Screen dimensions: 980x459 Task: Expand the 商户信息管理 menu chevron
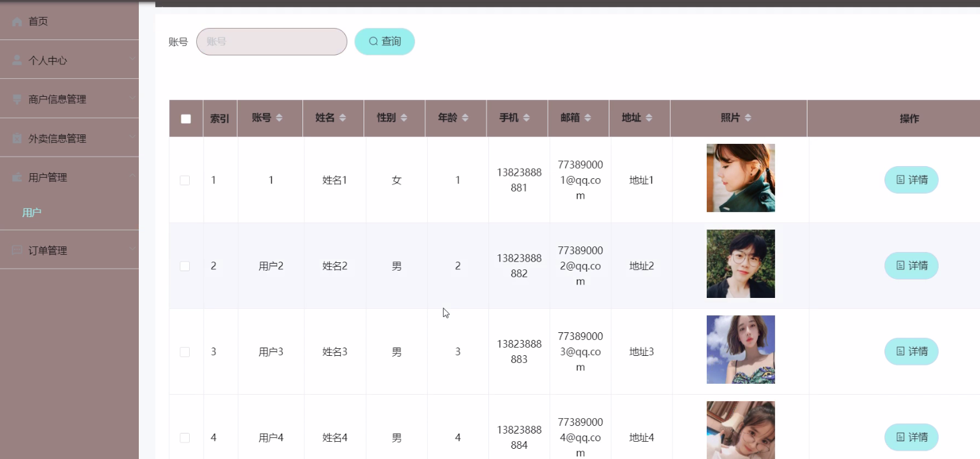[x=132, y=98]
